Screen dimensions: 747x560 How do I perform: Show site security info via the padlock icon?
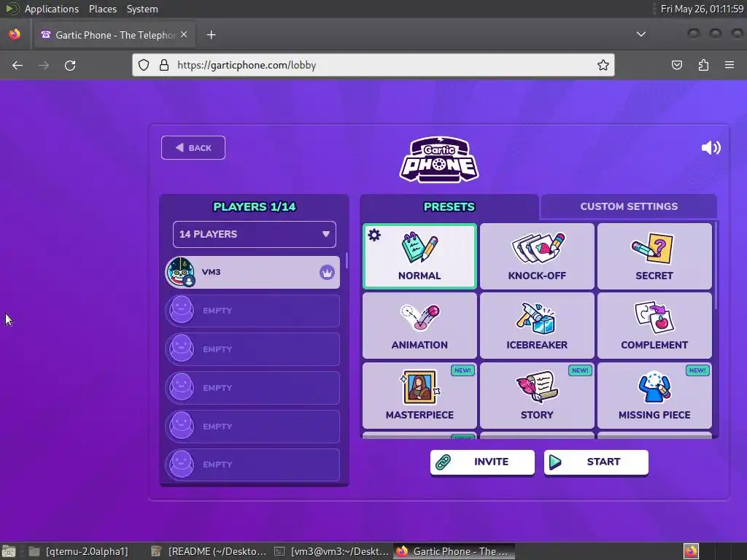[x=164, y=65]
